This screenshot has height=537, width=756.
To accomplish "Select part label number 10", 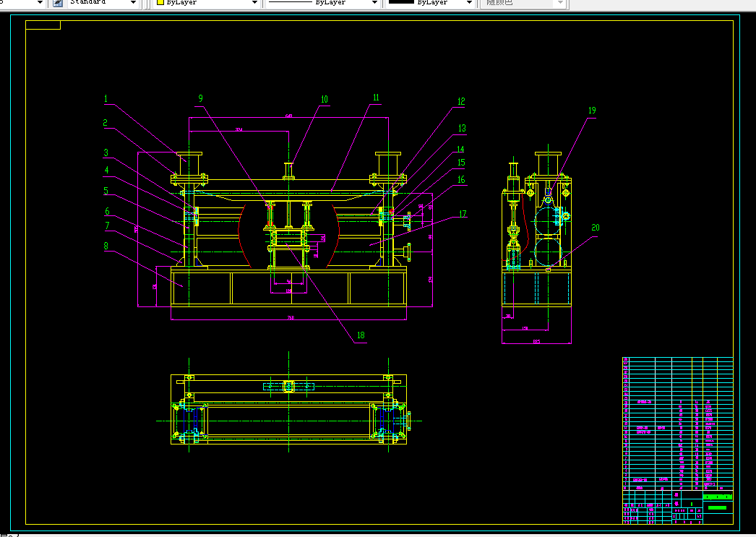I will [x=325, y=99].
